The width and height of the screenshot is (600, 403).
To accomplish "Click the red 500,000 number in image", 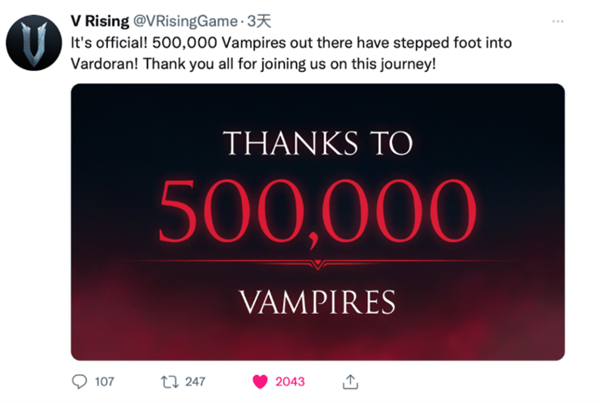I will [x=318, y=211].
